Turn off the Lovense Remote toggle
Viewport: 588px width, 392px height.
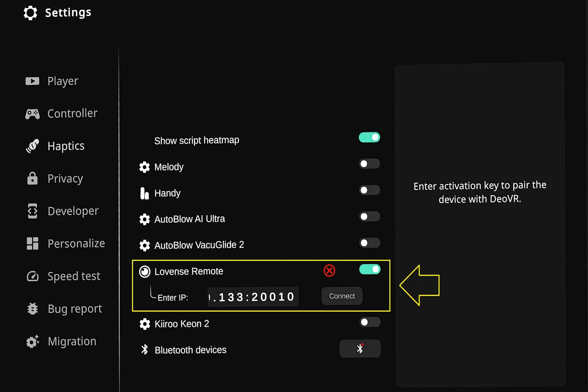(x=370, y=269)
